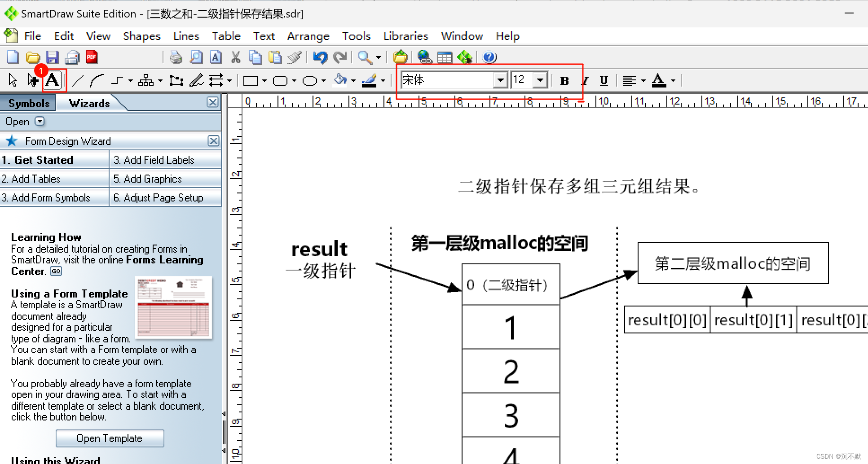The image size is (868, 464).
Task: Cut selection with the scissors icon
Action: [x=235, y=57]
